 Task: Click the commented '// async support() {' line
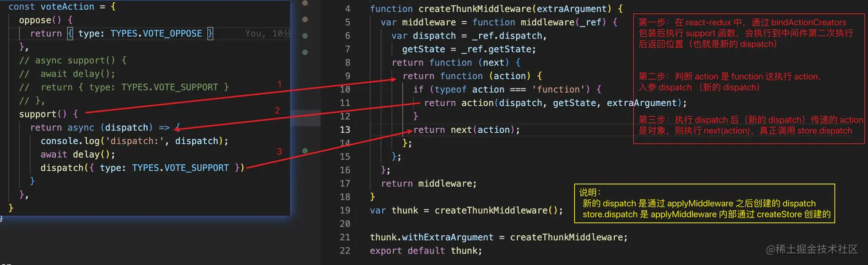point(72,60)
